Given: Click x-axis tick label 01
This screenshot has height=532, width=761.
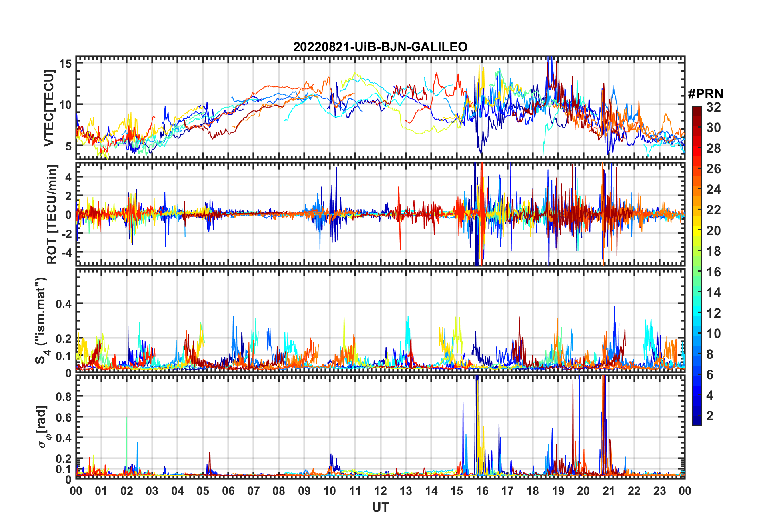Looking at the screenshot, I should pos(101,491).
